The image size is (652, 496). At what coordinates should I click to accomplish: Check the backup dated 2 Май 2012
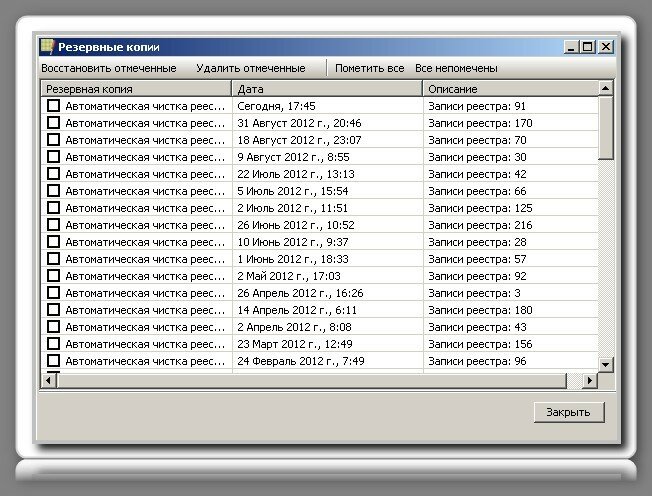(53, 276)
